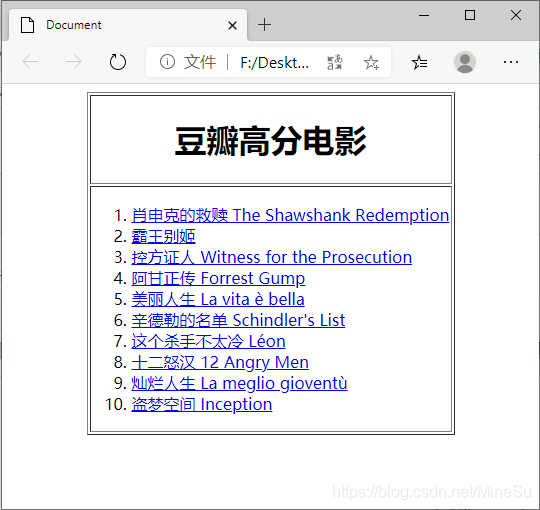This screenshot has height=510, width=540.
Task: Open the 霸王别姬 link
Action: (164, 237)
